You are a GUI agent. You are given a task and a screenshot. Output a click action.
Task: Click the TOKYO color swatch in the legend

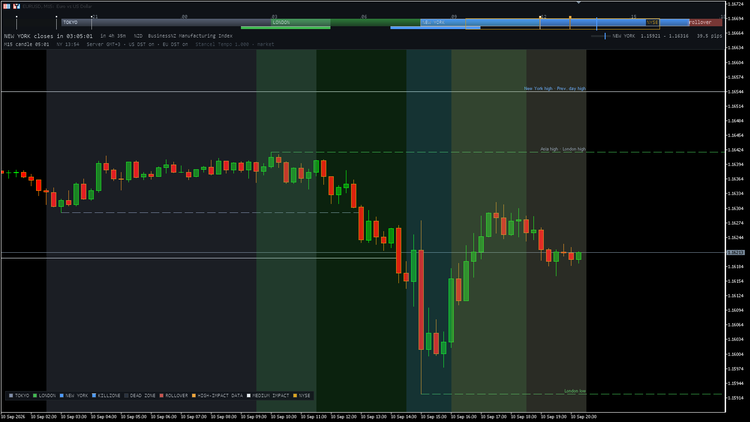point(11,396)
